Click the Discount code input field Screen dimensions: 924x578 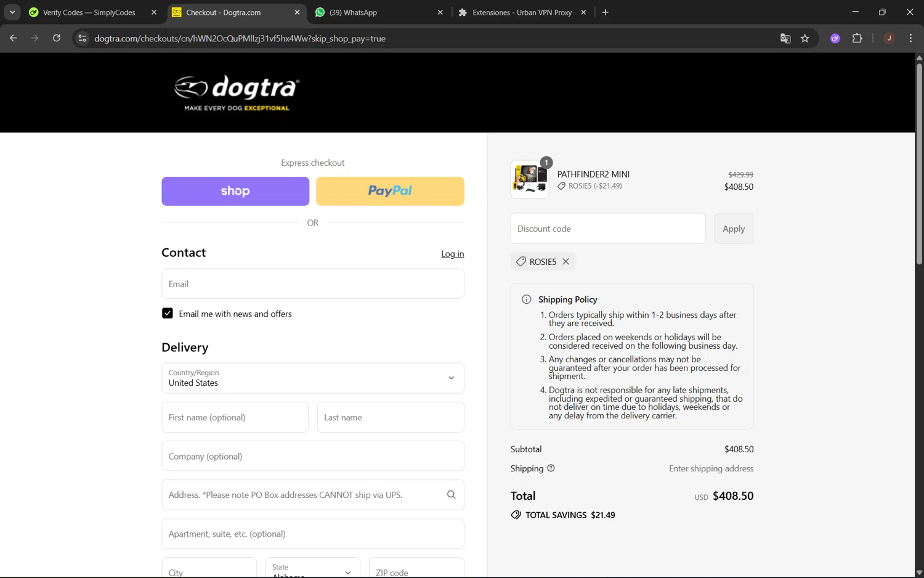(x=608, y=229)
